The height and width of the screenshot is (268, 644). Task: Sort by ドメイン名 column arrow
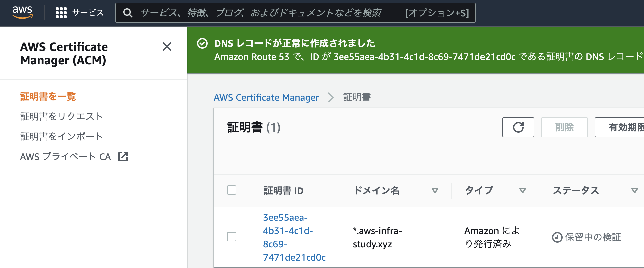[x=435, y=191]
